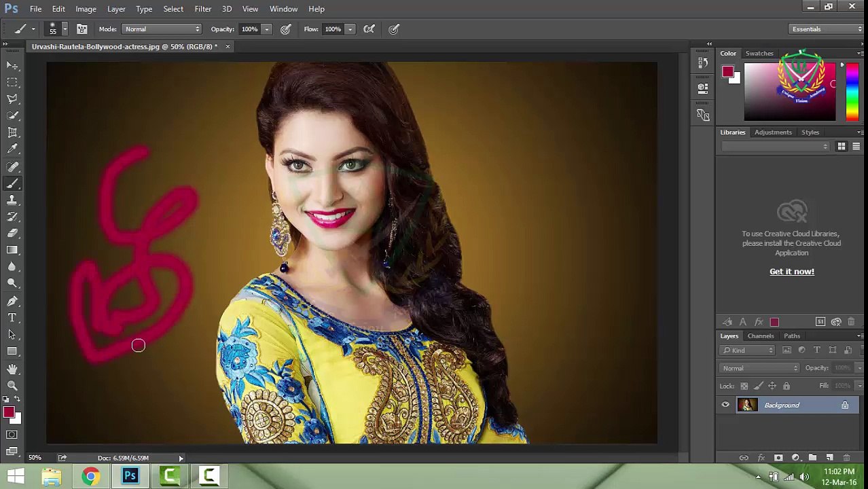Screen dimensions: 868x489
Task: Toggle the Brush panel button in options bar
Action: pyautogui.click(x=82, y=29)
